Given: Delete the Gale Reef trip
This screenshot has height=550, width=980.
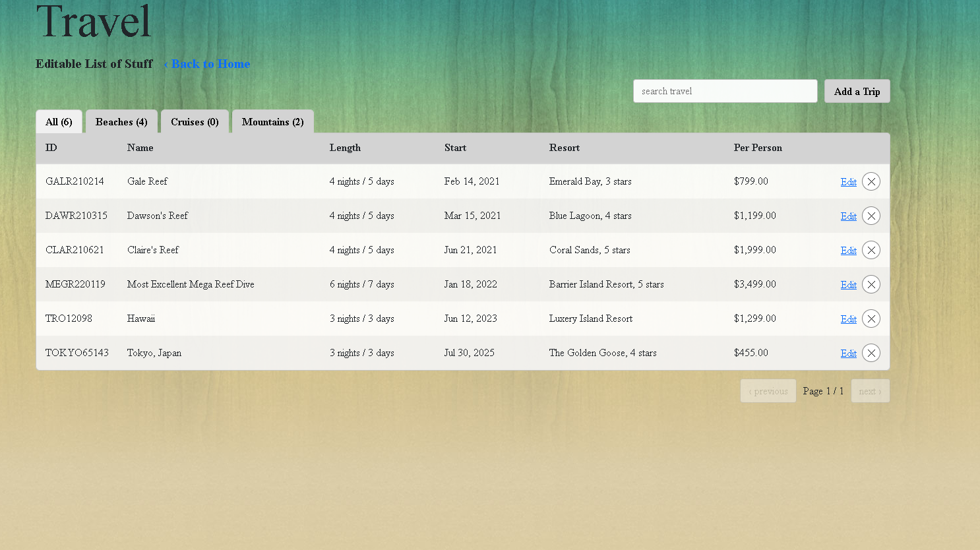Looking at the screenshot, I should point(871,181).
